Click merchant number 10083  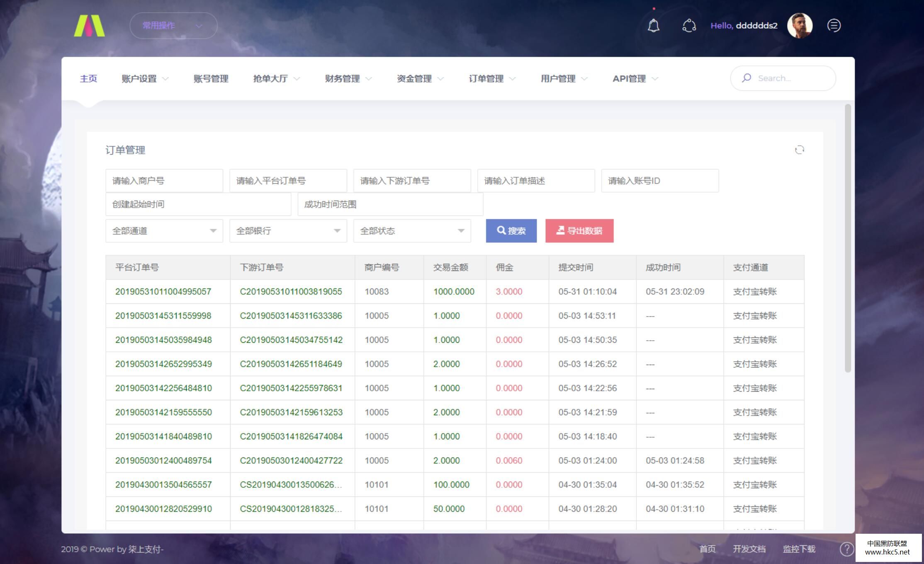377,292
